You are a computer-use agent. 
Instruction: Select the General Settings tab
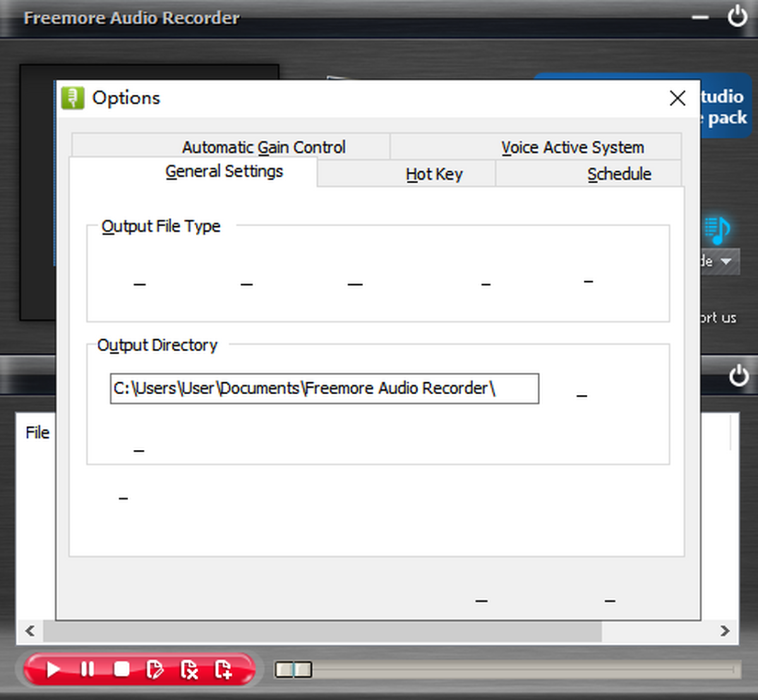193,171
